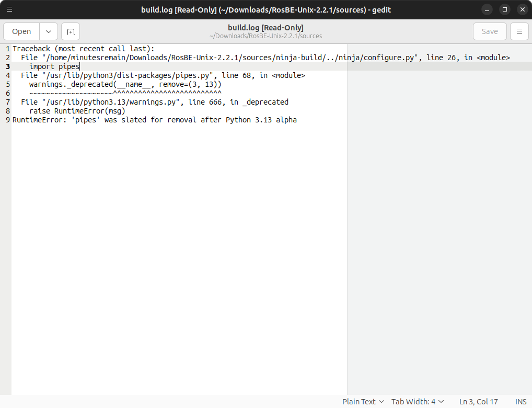Click the python3.13/warnings.py line

point(155,102)
